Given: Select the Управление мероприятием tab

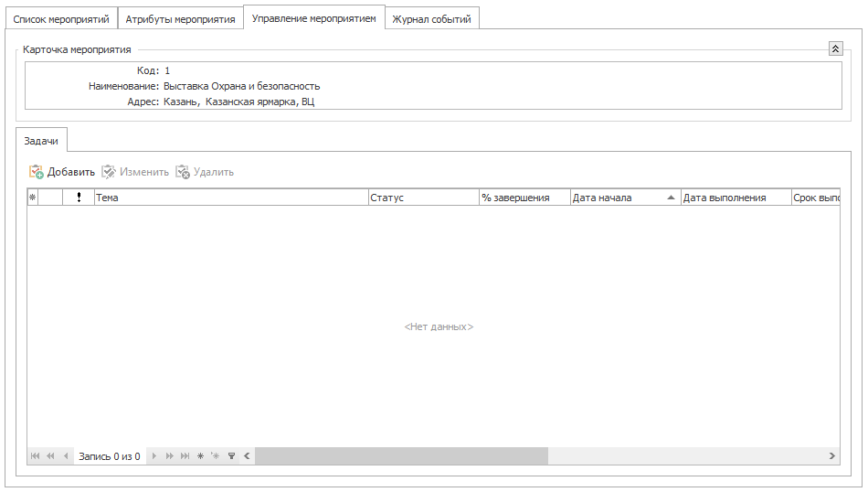Looking at the screenshot, I should pos(314,17).
